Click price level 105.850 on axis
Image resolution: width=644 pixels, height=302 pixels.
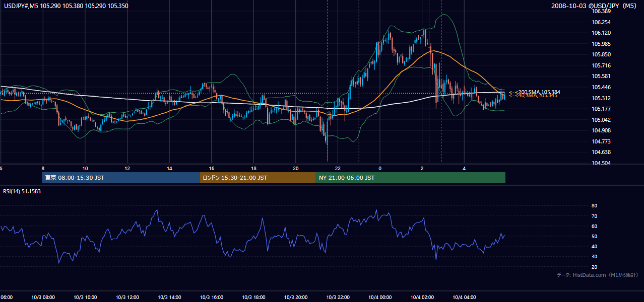coord(602,54)
